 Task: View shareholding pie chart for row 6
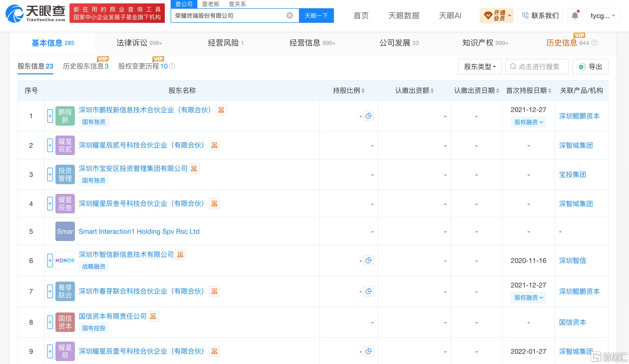click(x=368, y=261)
